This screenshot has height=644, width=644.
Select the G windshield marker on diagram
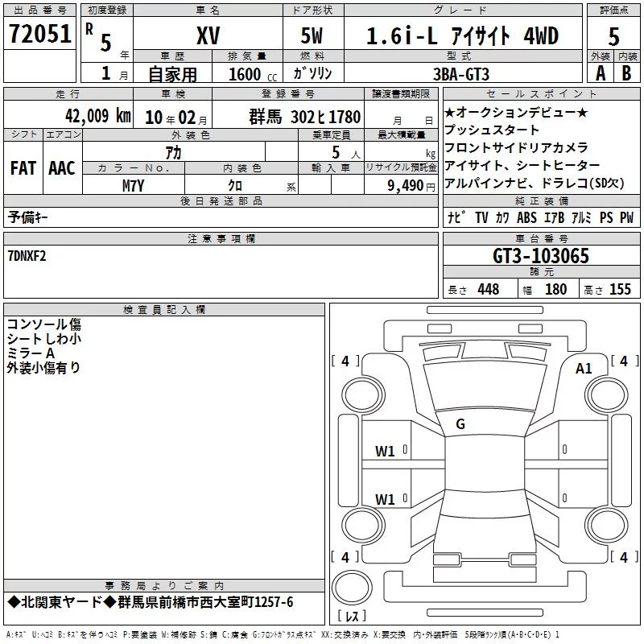pos(460,423)
